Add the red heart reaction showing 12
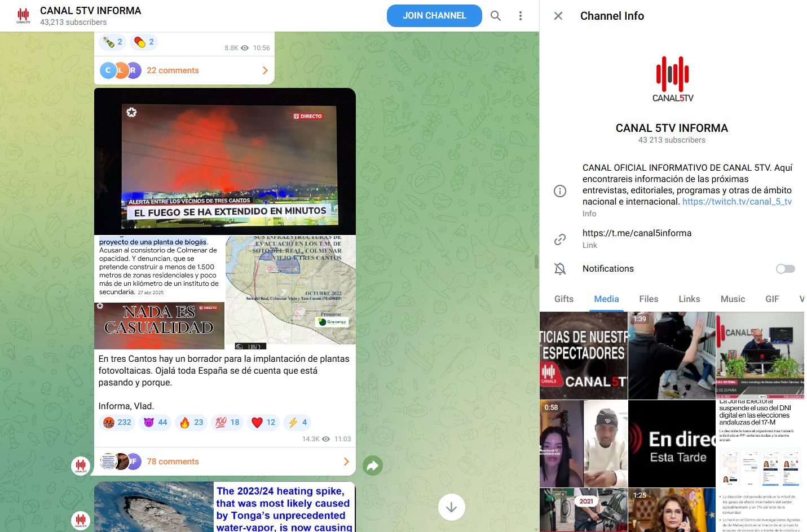Screen dimensions: 807x532 pos(263,422)
